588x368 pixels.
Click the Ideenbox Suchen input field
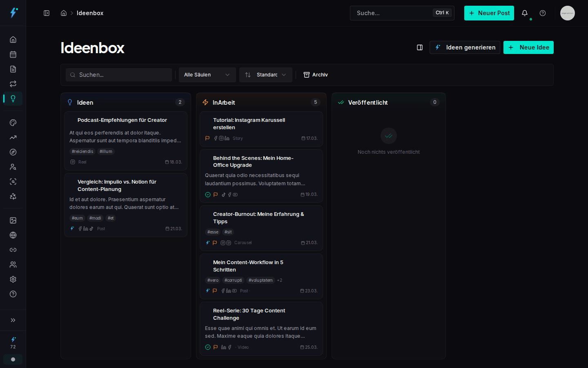point(119,75)
